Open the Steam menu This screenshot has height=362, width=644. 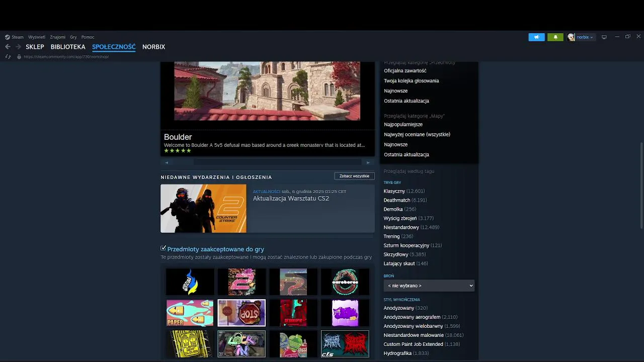18,37
